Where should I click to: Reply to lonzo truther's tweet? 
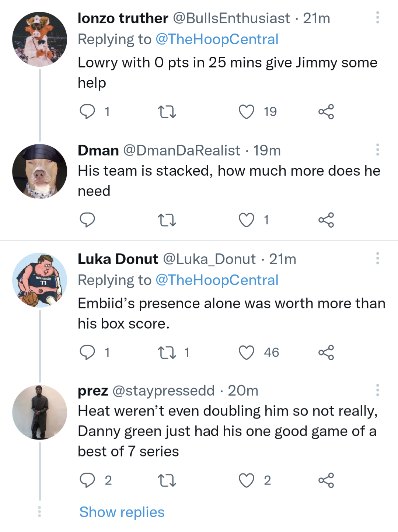87,112
